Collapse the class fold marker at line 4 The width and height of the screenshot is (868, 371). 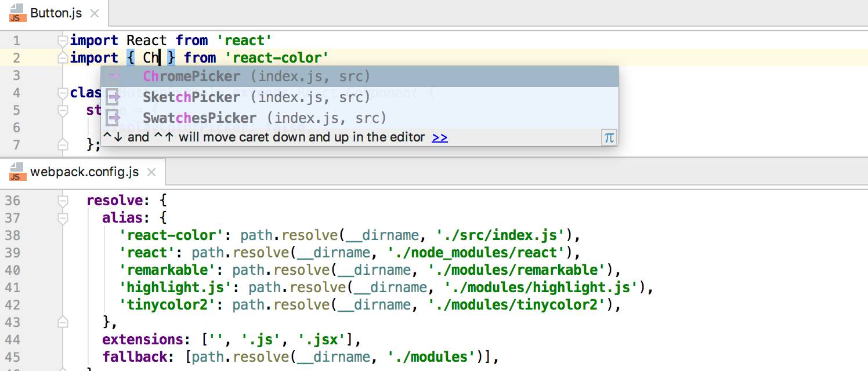coord(63,93)
